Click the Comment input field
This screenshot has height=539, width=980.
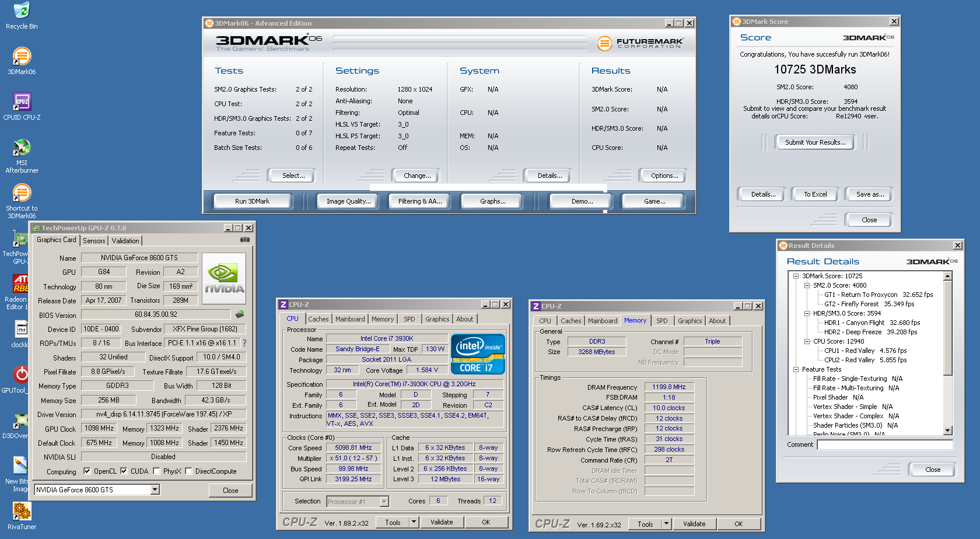tap(884, 445)
